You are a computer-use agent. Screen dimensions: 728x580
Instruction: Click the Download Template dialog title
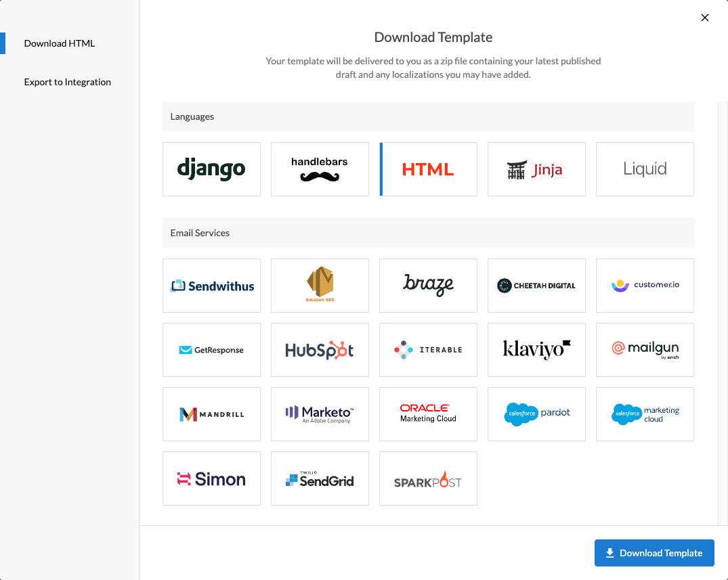pyautogui.click(x=433, y=37)
